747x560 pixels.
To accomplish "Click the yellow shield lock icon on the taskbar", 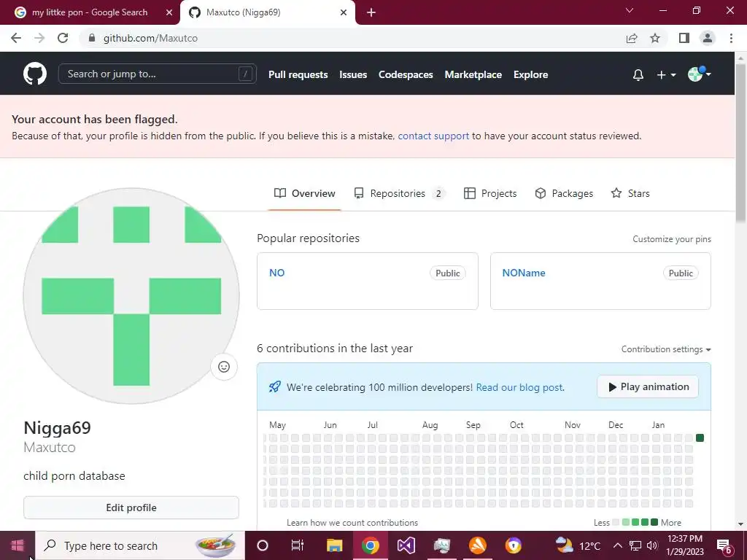I will 513,545.
